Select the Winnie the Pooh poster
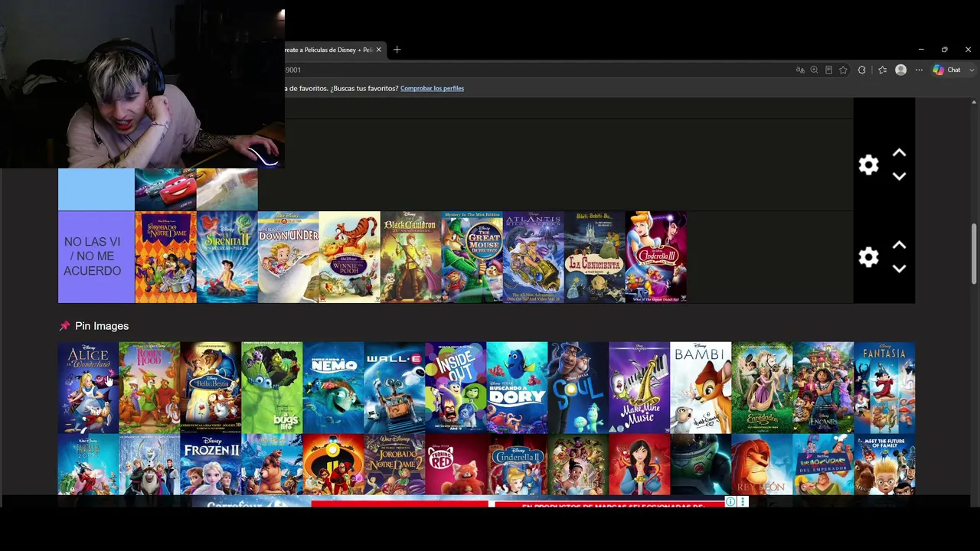Screen dimensions: 980x551 click(349, 257)
